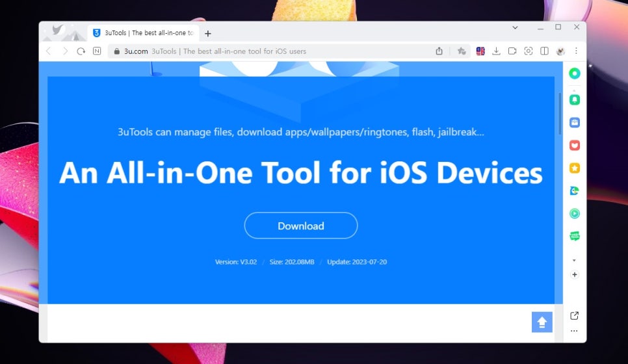Click the 3uTools description line about managing files
The width and height of the screenshot is (628, 364).
coord(301,132)
